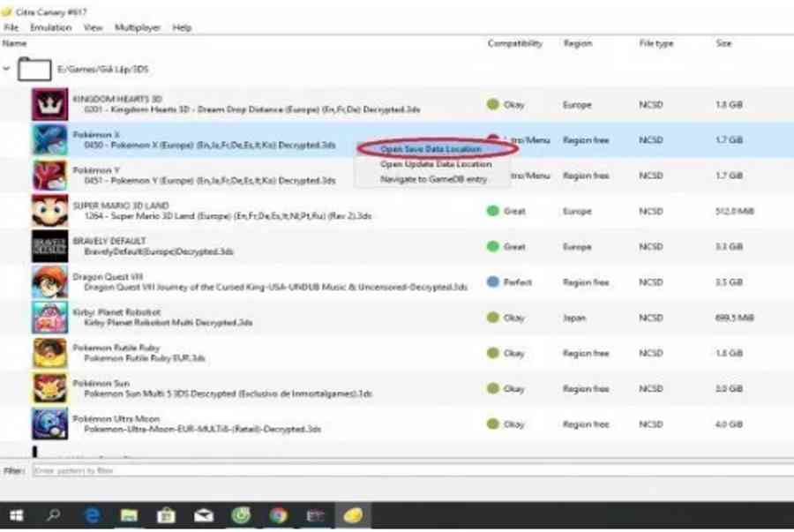Click the Pokémon Ultra Moon title
Viewport: 794px width, 532px height.
click(x=116, y=418)
